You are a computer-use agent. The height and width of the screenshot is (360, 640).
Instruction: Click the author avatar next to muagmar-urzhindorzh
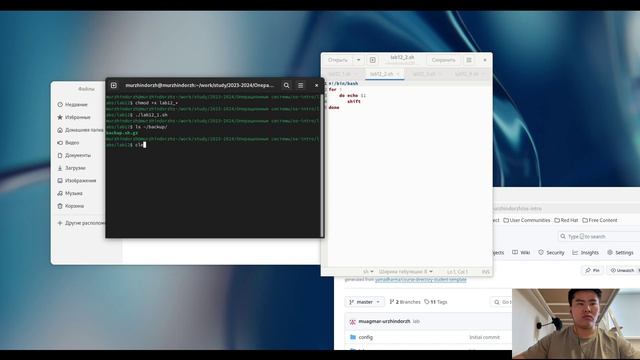(x=353, y=322)
